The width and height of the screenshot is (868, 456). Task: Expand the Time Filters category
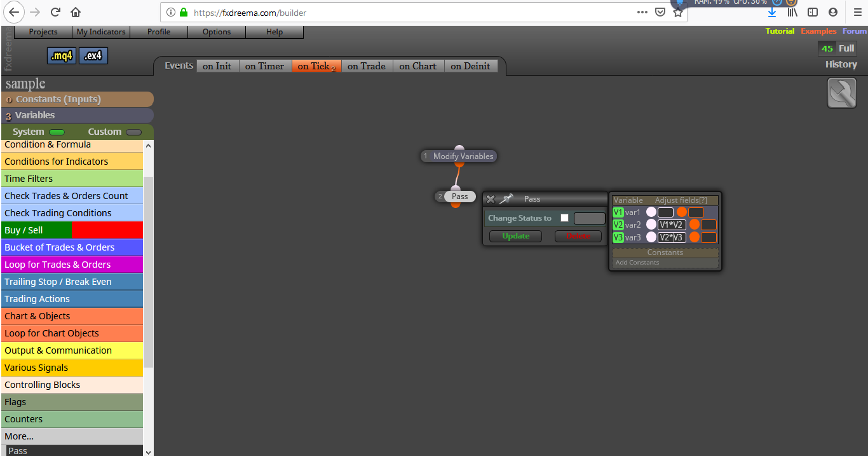tap(72, 179)
